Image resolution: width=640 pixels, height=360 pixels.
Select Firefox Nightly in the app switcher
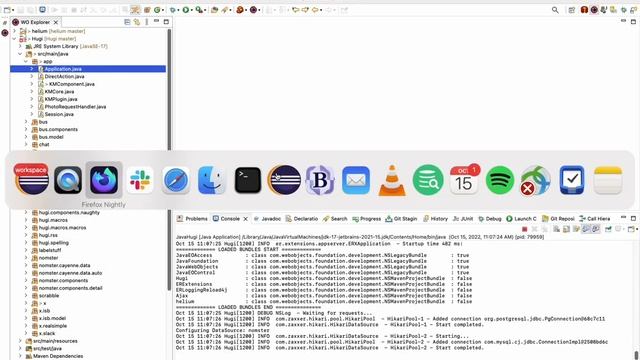[104, 180]
